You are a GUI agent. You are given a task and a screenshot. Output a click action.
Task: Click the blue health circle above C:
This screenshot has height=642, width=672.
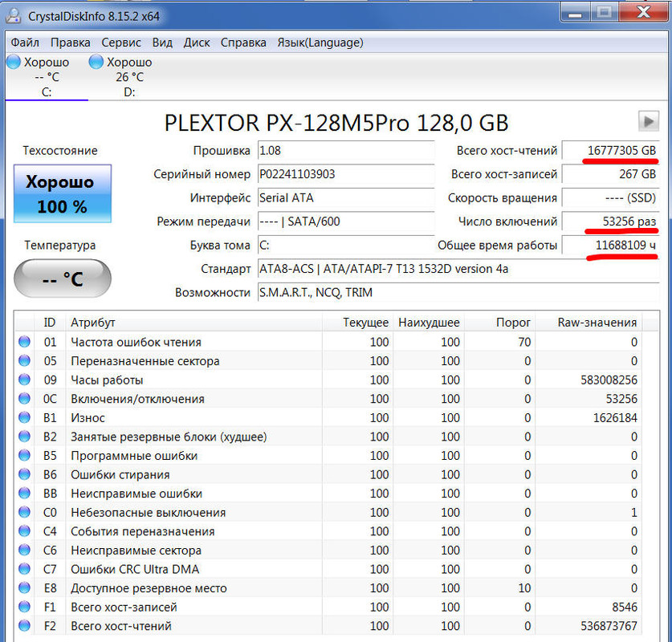14,62
